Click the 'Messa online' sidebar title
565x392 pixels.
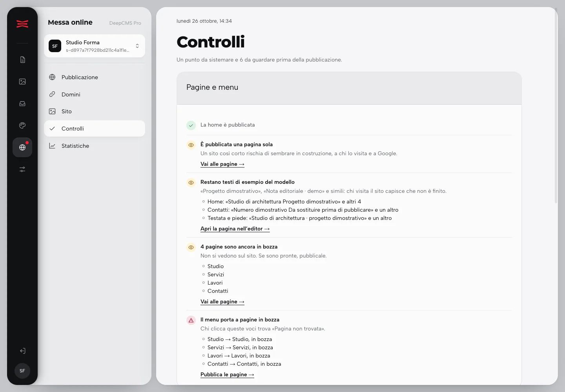[x=70, y=22]
